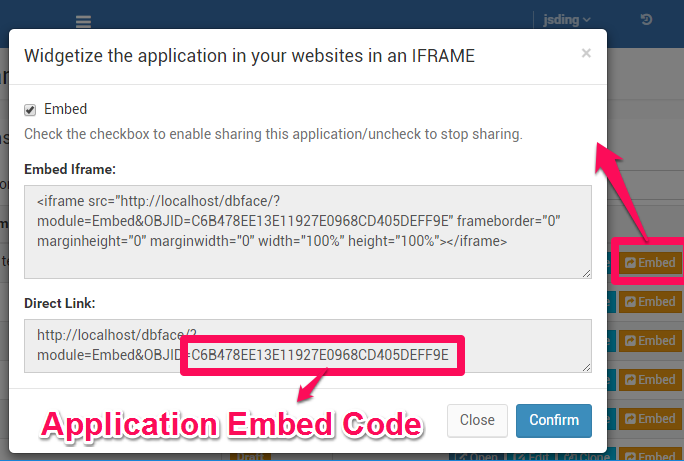Click the fourth Embed button in list
This screenshot has height=461, width=684.
tap(650, 379)
